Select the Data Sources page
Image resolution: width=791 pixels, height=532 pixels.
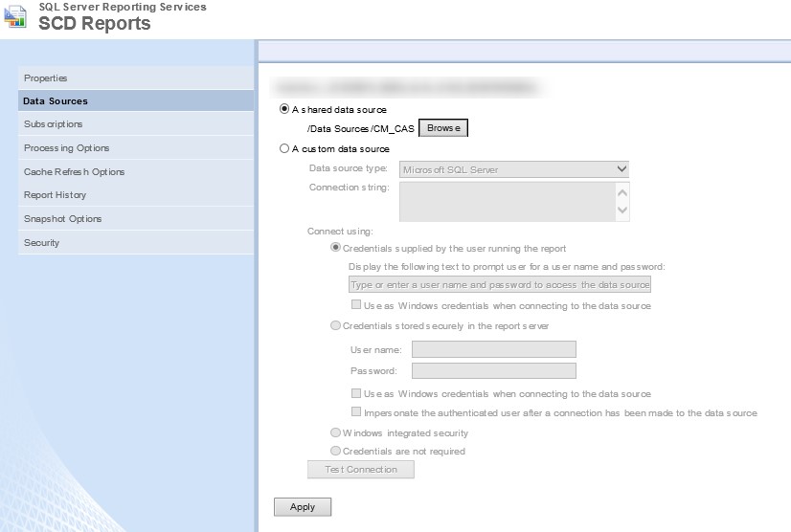point(136,100)
